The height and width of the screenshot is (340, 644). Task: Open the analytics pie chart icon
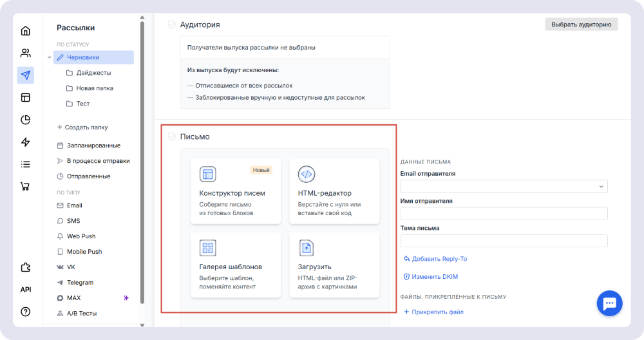[26, 120]
